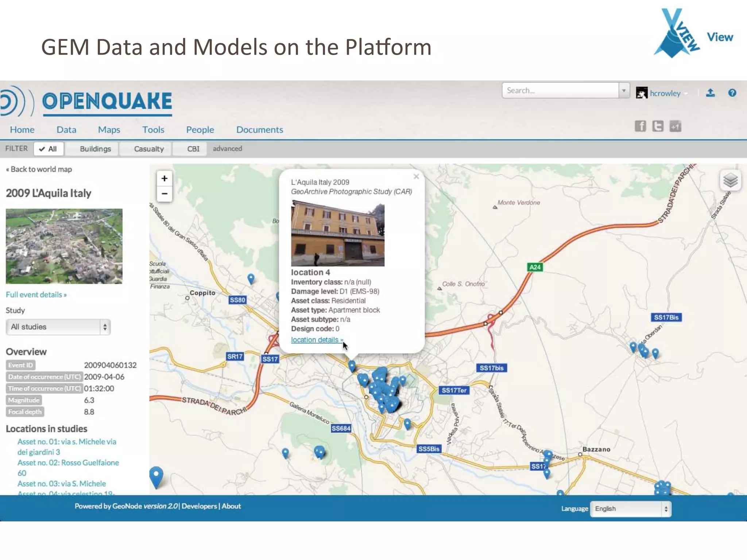Viewport: 747px width, 560px height.
Task: Click the Developers footer link
Action: pyautogui.click(x=199, y=506)
